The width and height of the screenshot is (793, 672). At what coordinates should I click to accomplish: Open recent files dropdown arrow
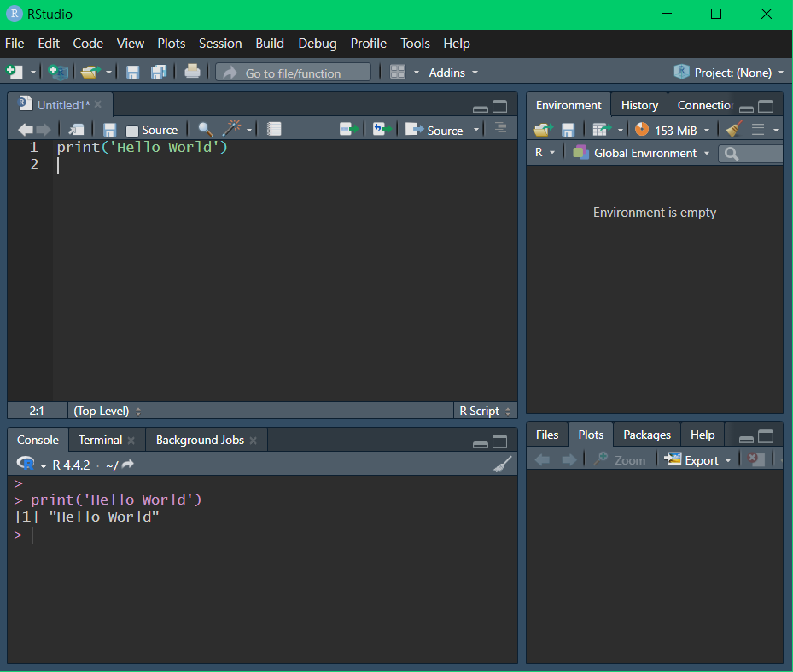click(x=108, y=73)
